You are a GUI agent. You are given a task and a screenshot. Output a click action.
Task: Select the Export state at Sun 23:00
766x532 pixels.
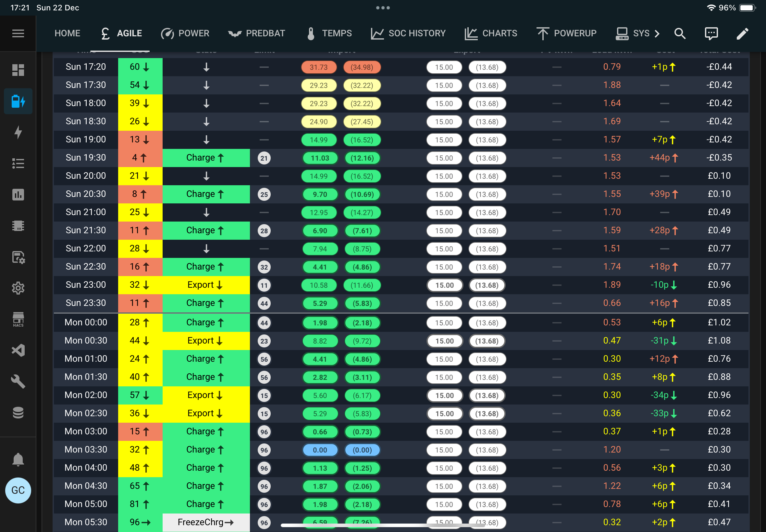coord(206,285)
